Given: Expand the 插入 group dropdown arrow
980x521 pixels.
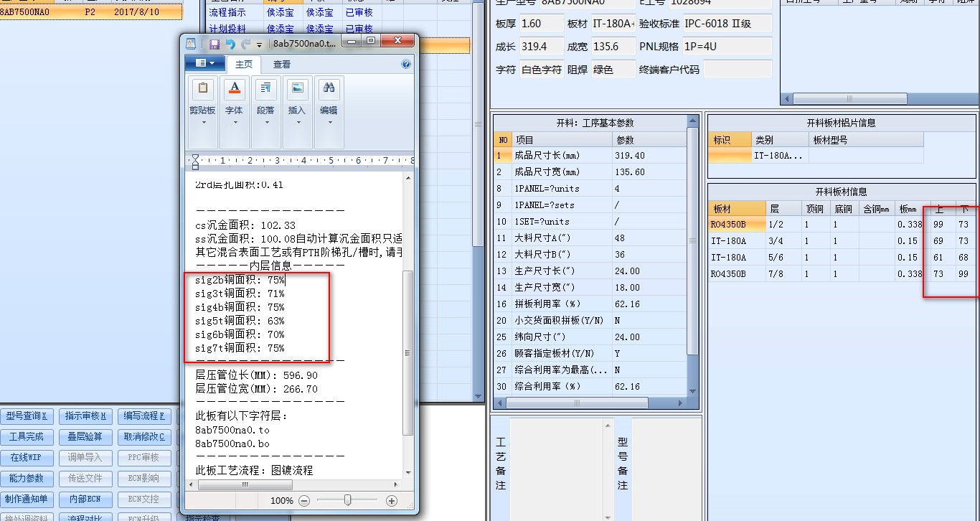Looking at the screenshot, I should pos(297,123).
